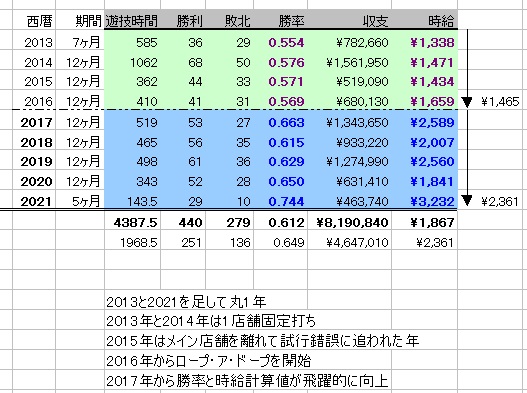Select the 2013 year cell
Viewport: 527px width, 393px height.
point(34,42)
